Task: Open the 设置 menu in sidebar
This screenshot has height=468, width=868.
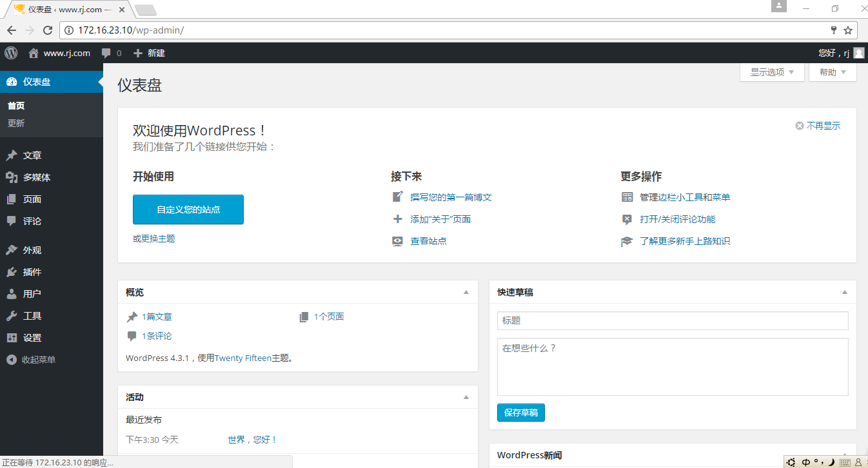Action: (52, 338)
